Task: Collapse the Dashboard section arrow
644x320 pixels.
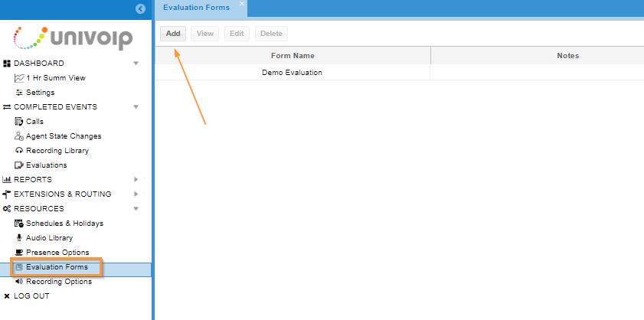Action: click(136, 64)
